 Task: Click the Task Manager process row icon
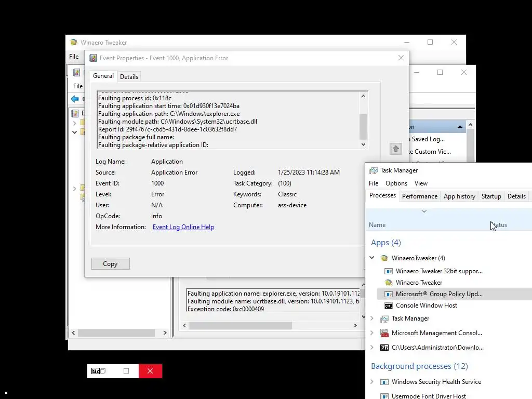(384, 318)
